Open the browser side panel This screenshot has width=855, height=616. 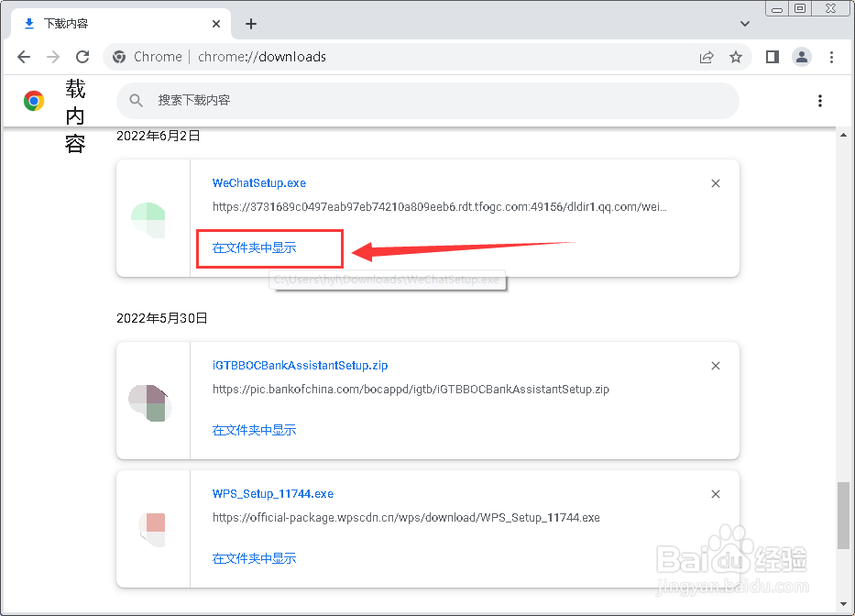click(773, 57)
